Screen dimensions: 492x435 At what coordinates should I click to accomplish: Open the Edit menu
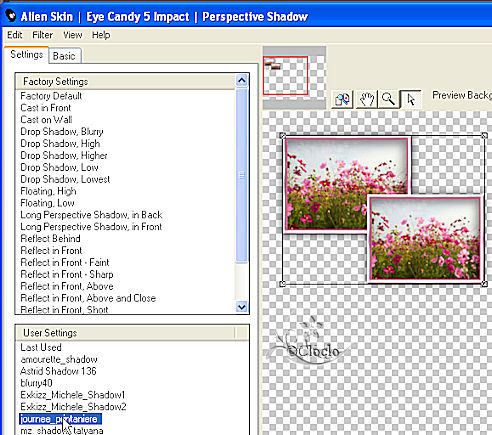[15, 35]
